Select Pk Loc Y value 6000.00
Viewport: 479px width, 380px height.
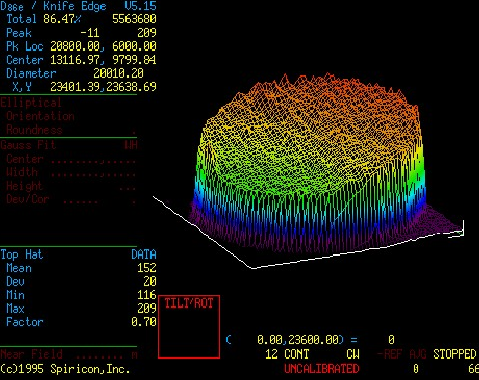click(x=134, y=46)
